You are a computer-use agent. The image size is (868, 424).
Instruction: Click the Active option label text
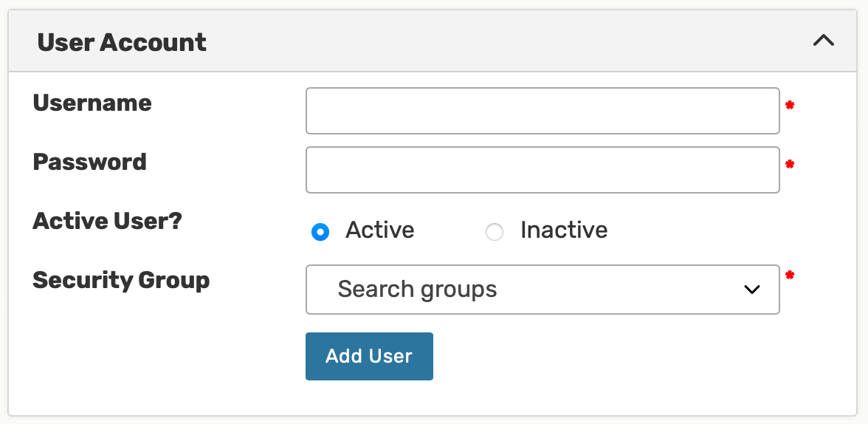(x=379, y=230)
